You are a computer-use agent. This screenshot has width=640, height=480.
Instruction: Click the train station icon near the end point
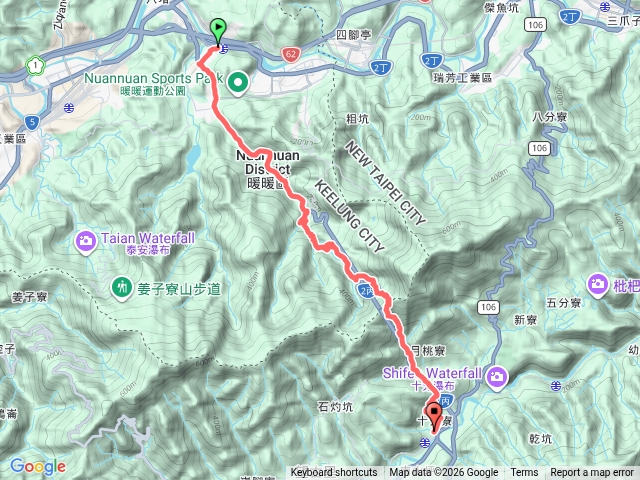425,442
